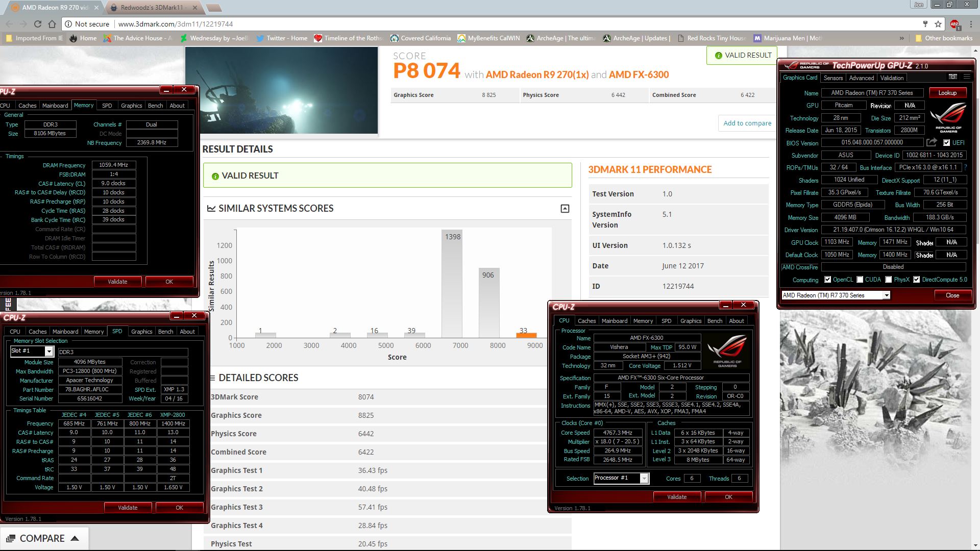Screen dimensions: 980x551
Task: Open the Other bookmarks folder
Action: [x=944, y=38]
